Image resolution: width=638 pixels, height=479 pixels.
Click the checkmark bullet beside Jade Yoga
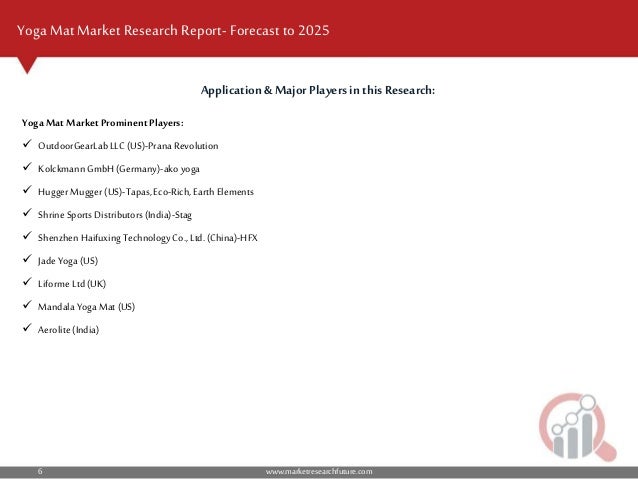point(27,258)
